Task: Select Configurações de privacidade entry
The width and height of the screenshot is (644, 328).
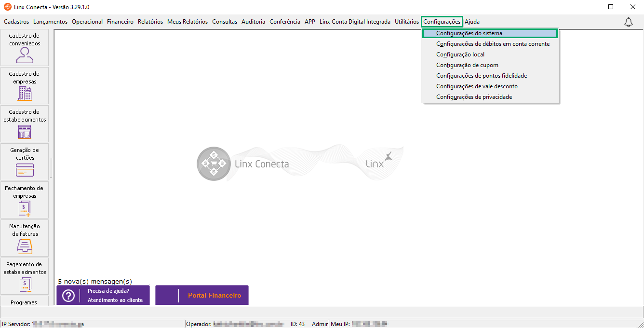Action: click(490, 97)
